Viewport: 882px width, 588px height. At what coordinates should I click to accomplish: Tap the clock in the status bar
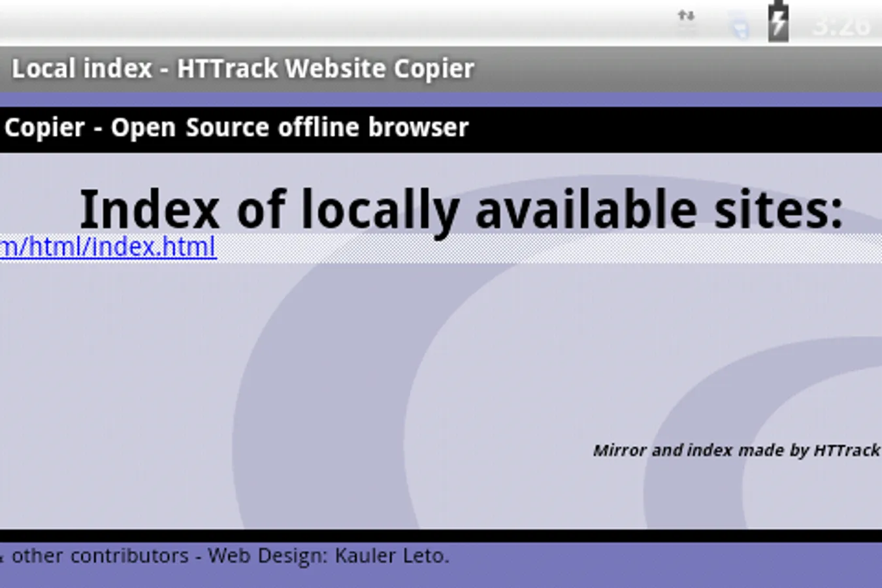(841, 26)
